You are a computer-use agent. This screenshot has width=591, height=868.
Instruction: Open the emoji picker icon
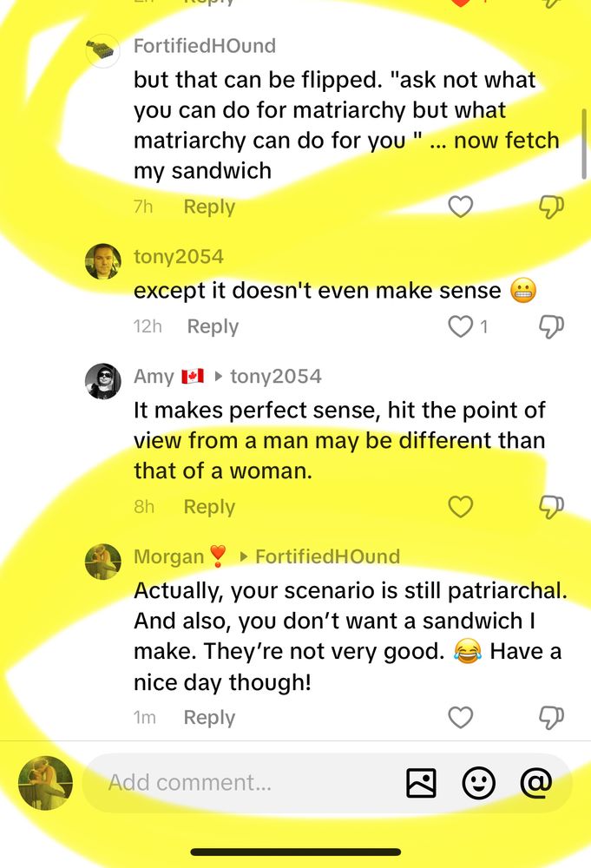coord(478,782)
